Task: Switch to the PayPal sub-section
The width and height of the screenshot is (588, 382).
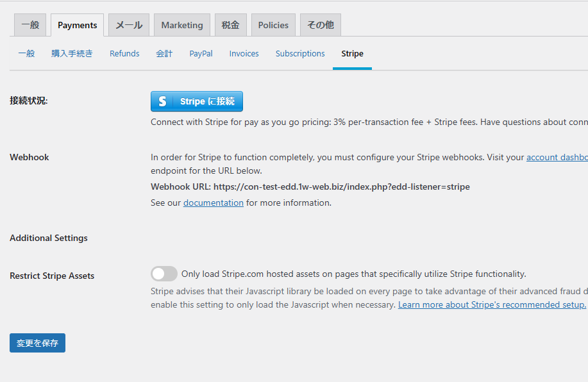Action: [201, 54]
